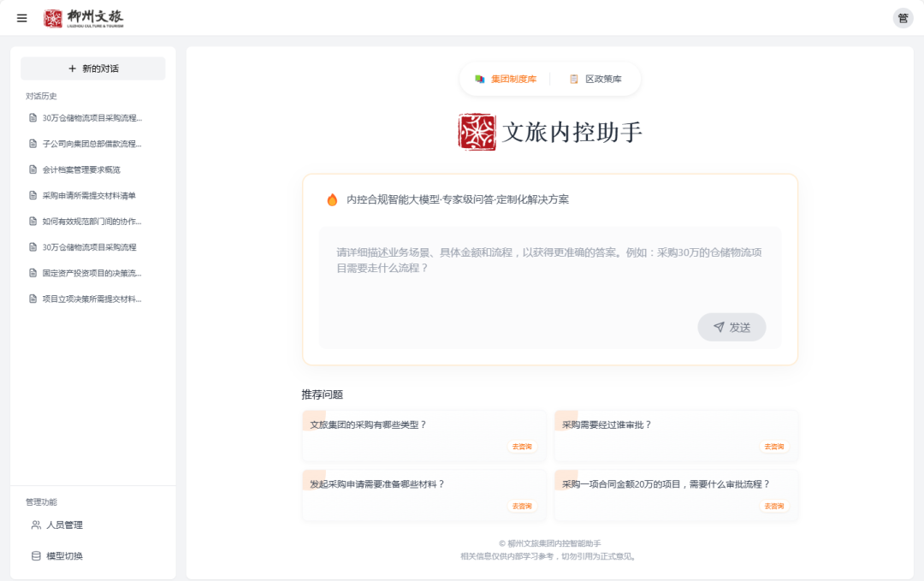The height and width of the screenshot is (581, 924).
Task: Start a new chat with 新的对话
Action: coord(93,68)
